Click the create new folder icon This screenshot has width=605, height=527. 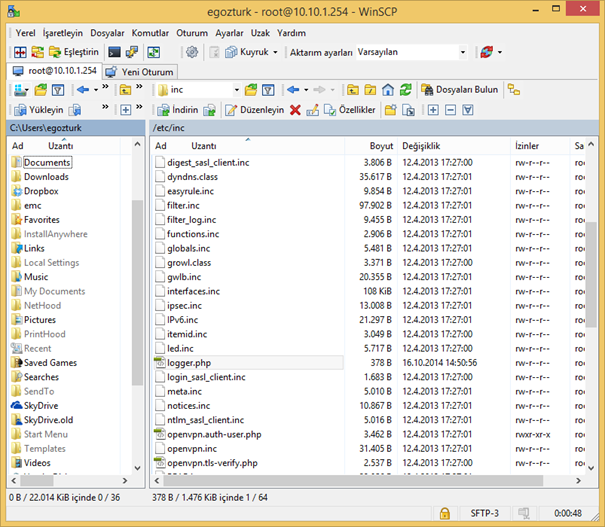[x=390, y=110]
